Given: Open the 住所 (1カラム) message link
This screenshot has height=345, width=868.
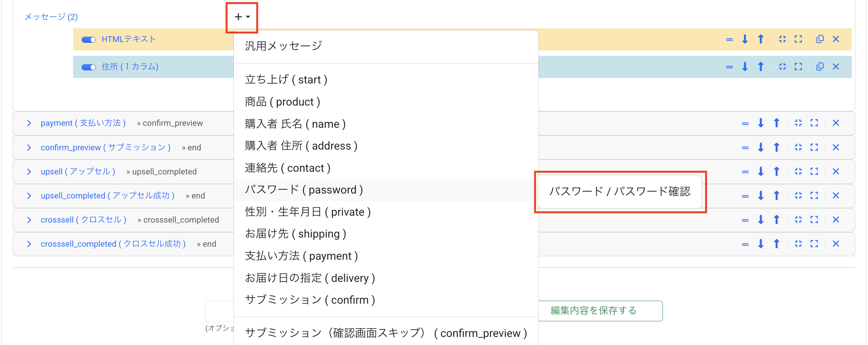Looking at the screenshot, I should pos(130,67).
